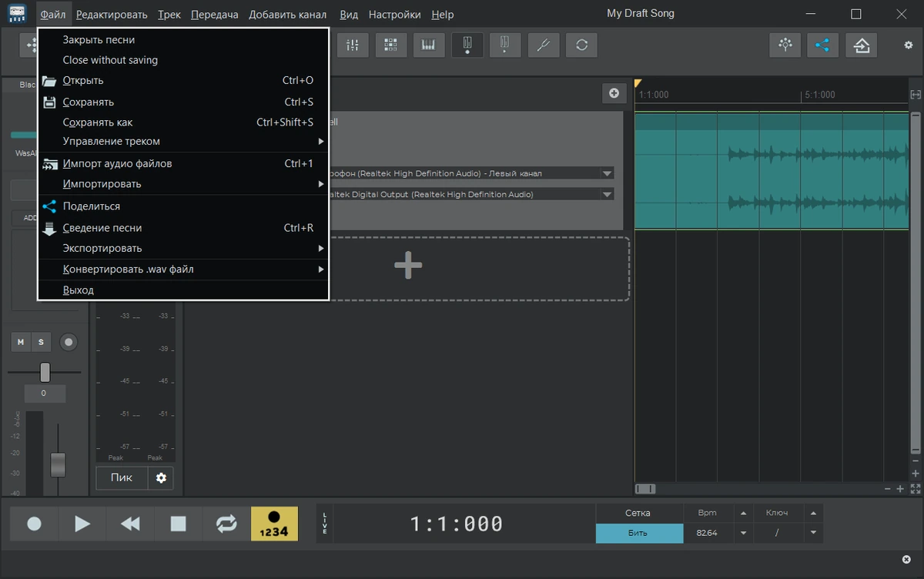
Task: Choose Импорт аудио файлов
Action: [x=183, y=163]
